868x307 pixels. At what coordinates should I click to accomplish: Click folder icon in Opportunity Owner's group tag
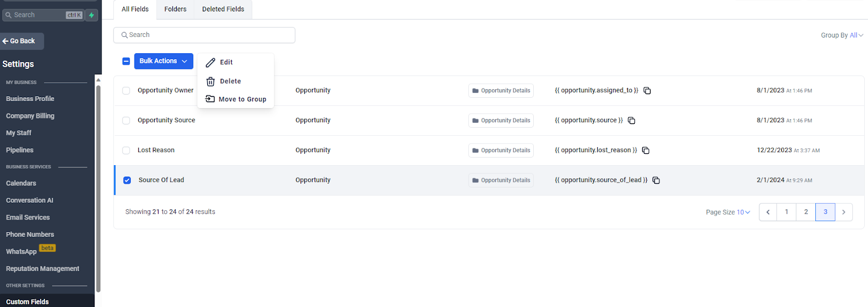pyautogui.click(x=475, y=91)
